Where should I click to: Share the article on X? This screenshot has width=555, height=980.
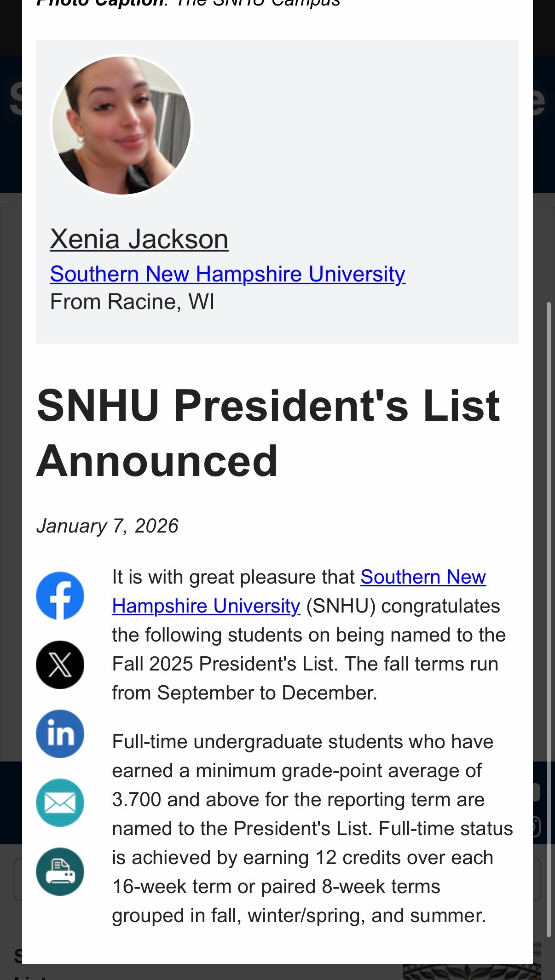(60, 665)
